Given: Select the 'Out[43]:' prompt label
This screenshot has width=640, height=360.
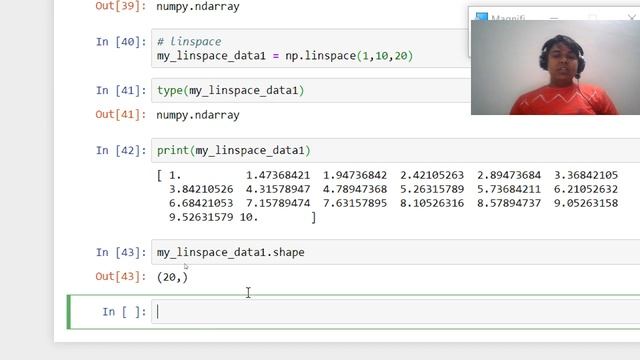Looking at the screenshot, I should coord(121,277).
